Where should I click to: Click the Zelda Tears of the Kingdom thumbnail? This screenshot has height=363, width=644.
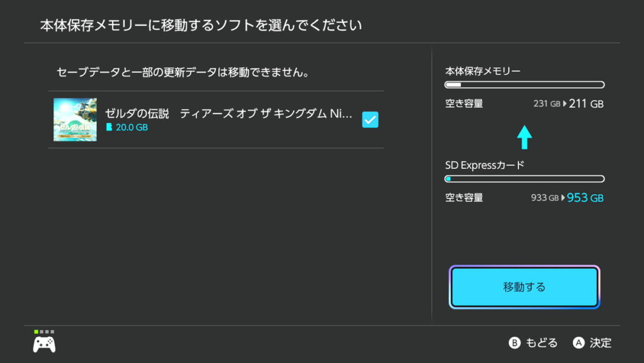click(75, 120)
